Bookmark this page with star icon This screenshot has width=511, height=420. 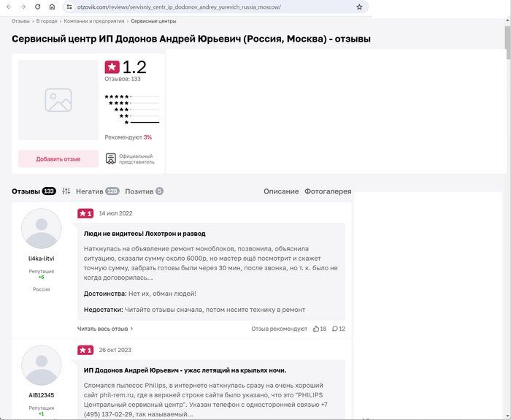(359, 7)
